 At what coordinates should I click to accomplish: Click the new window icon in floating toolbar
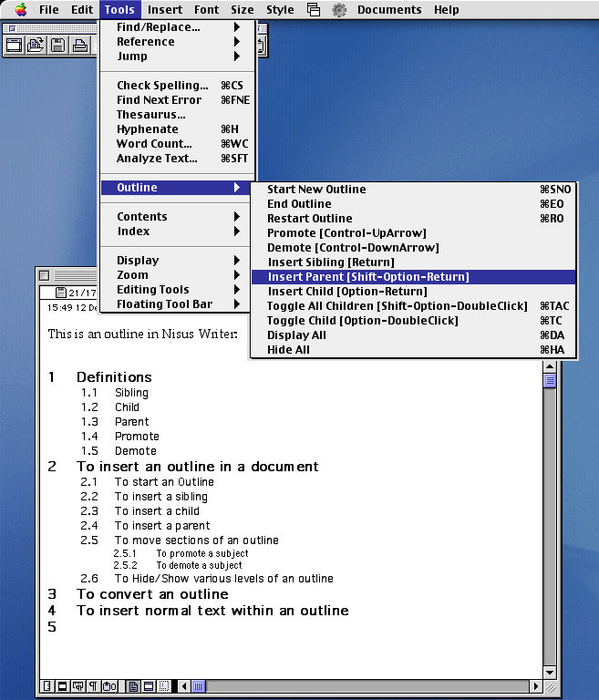point(14,45)
